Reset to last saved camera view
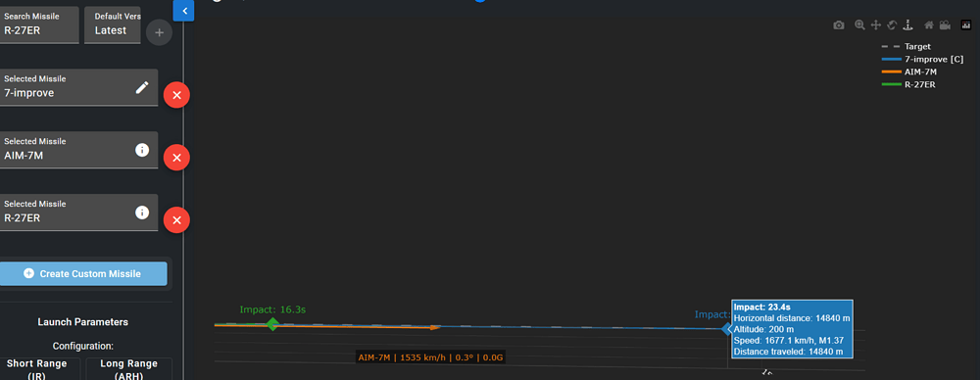The width and height of the screenshot is (980, 380). pyautogui.click(x=945, y=25)
